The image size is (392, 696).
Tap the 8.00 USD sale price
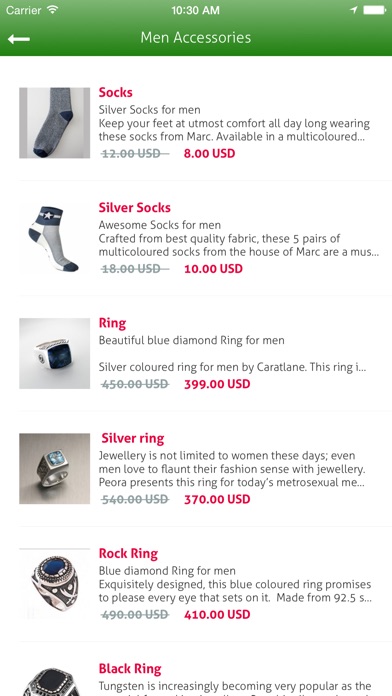click(210, 154)
